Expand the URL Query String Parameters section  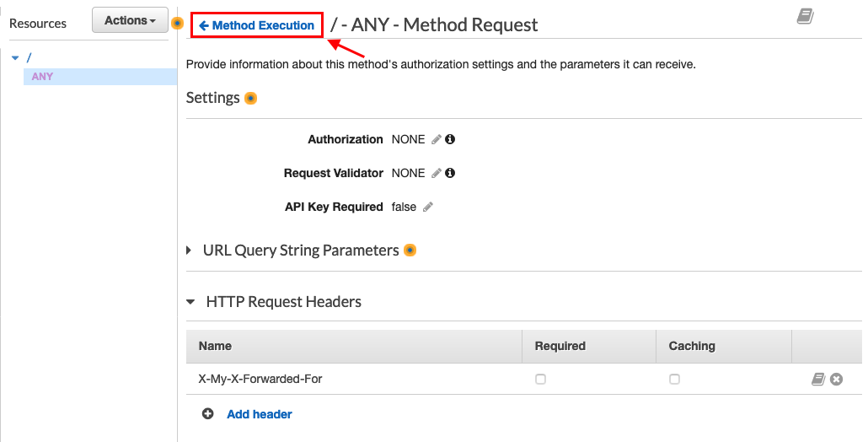[189, 251]
